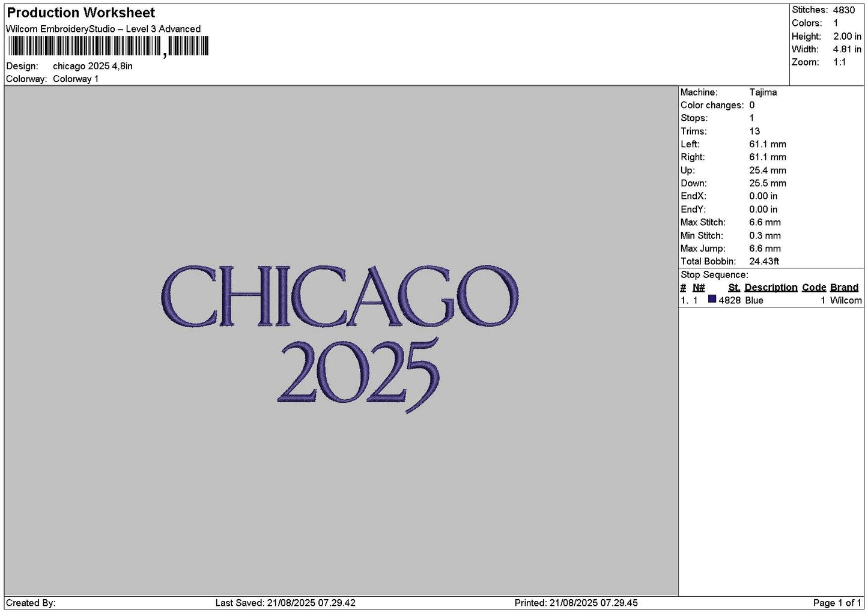868x613 pixels.
Task: Click the 'Code' column header
Action: click(x=814, y=288)
